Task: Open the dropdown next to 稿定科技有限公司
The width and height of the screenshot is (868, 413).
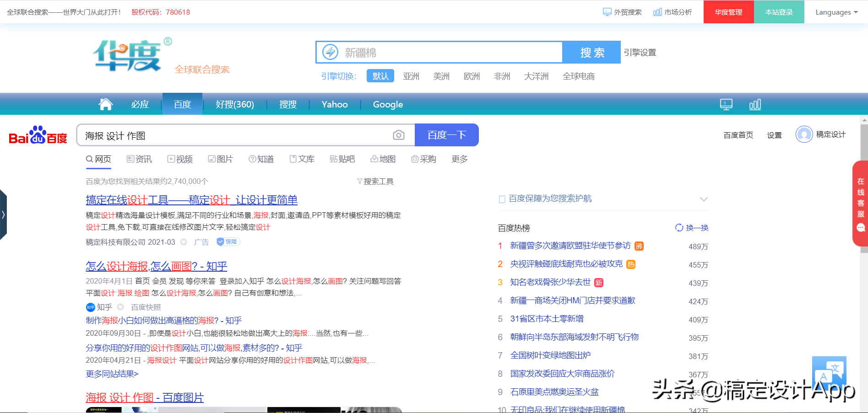Action: 184,242
